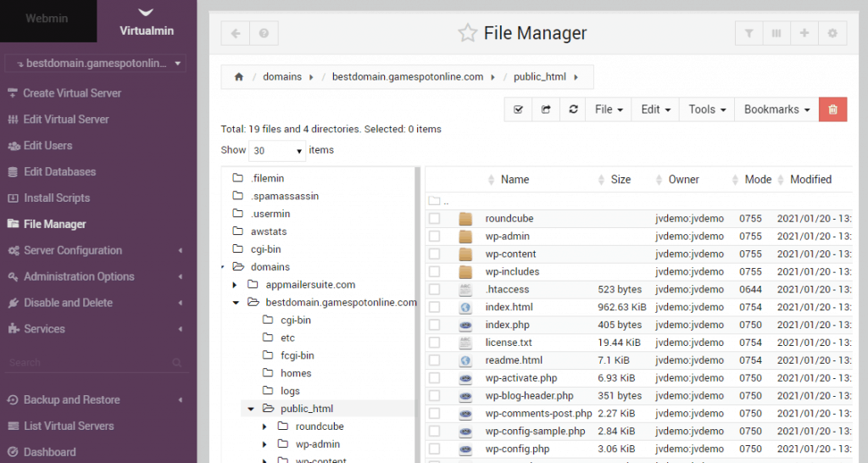Click the plus icon in header
Viewport: 868px width, 463px height.
click(x=804, y=34)
